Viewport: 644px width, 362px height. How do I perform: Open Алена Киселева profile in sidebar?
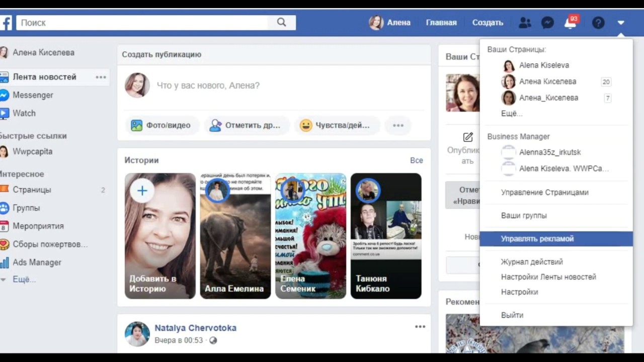(43, 52)
